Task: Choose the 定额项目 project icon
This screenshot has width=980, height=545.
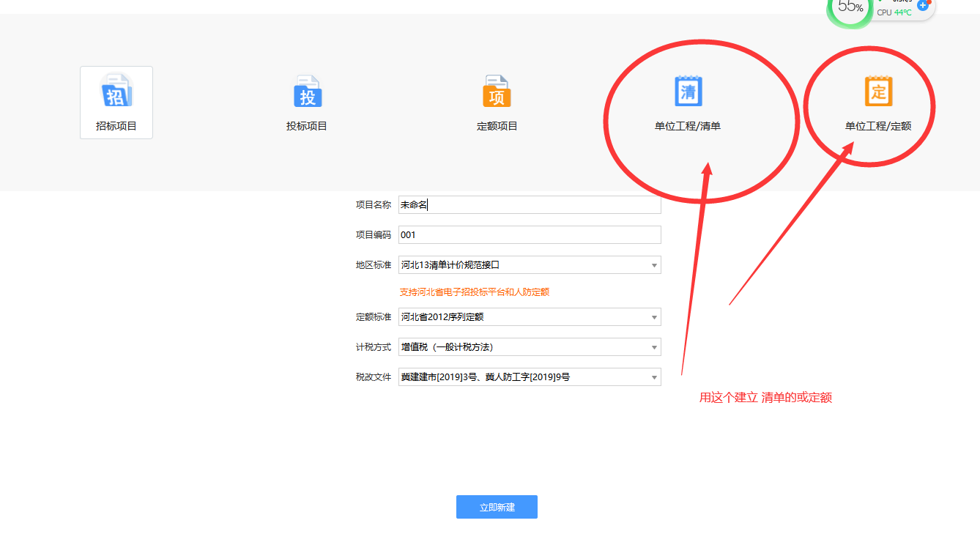Action: pyautogui.click(x=497, y=91)
